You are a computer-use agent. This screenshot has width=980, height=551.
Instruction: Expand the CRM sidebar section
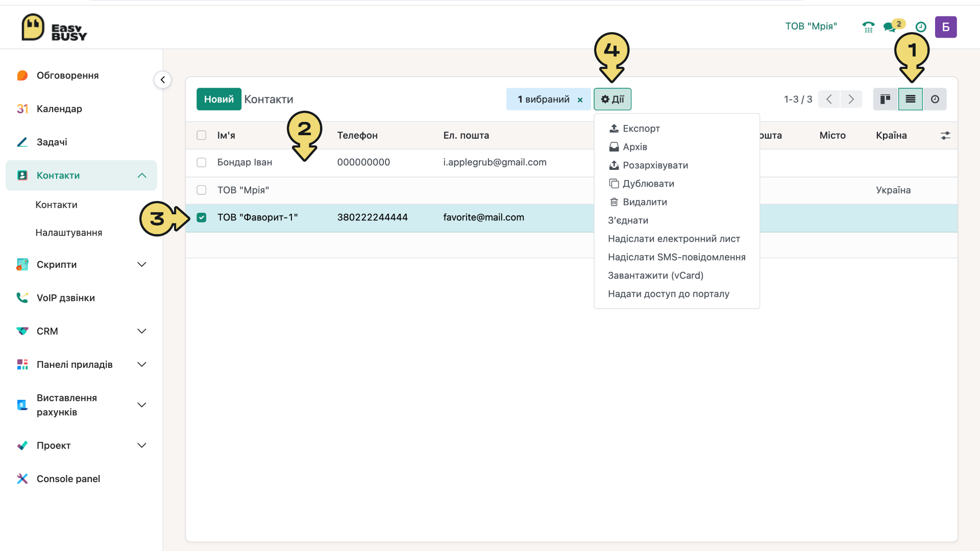click(x=142, y=331)
